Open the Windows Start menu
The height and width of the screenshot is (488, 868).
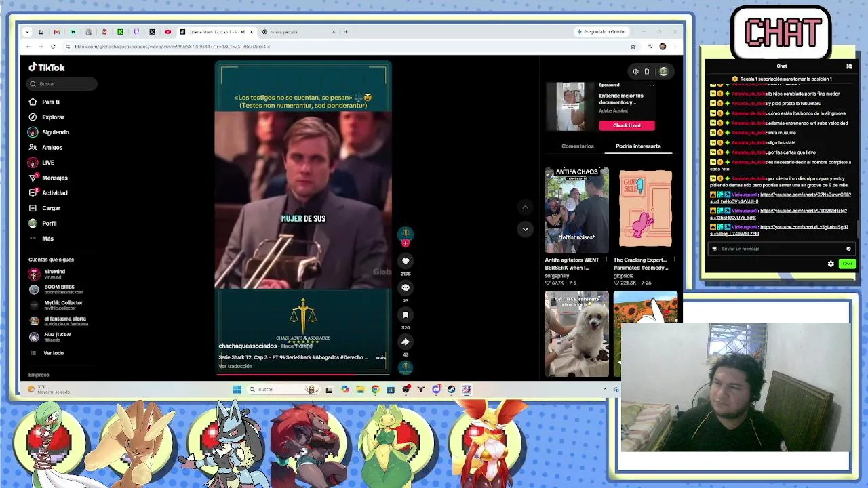[x=237, y=390]
